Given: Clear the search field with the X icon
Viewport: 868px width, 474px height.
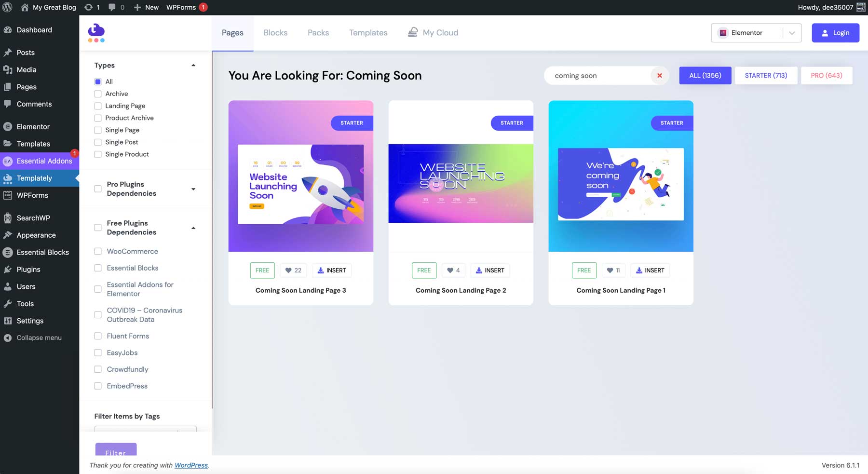Looking at the screenshot, I should 659,75.
